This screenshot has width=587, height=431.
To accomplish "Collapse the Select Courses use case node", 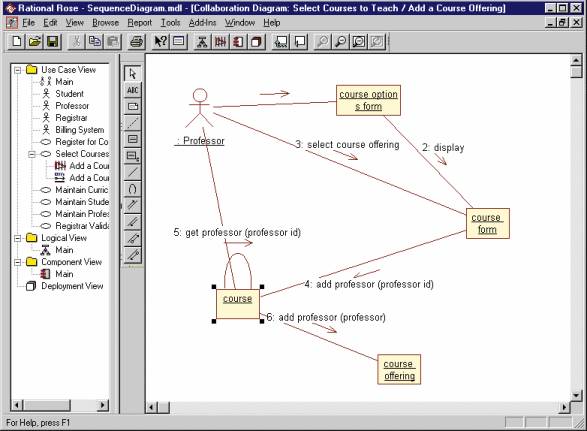I will pos(32,154).
